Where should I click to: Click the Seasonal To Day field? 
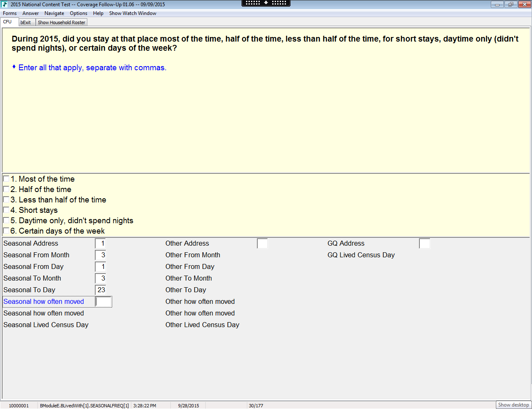(101, 290)
